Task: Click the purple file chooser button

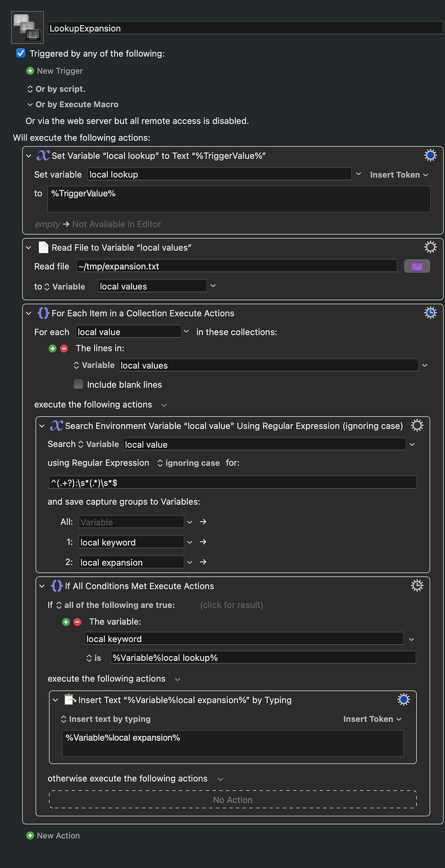Action: click(417, 266)
